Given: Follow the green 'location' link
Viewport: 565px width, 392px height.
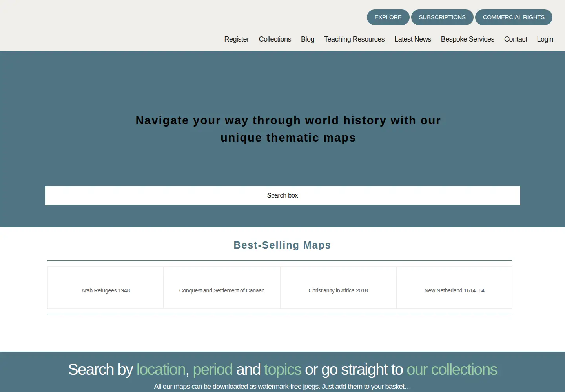Looking at the screenshot, I should point(161,370).
